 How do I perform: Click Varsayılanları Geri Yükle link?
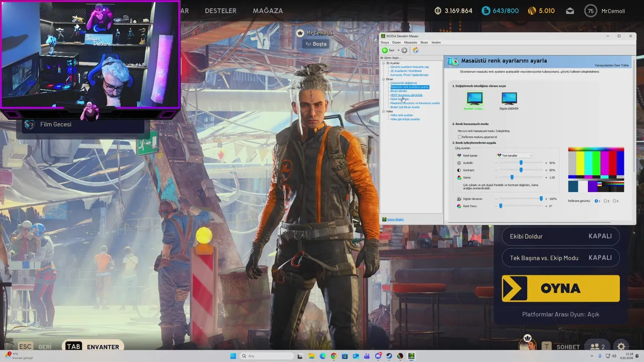[612, 65]
